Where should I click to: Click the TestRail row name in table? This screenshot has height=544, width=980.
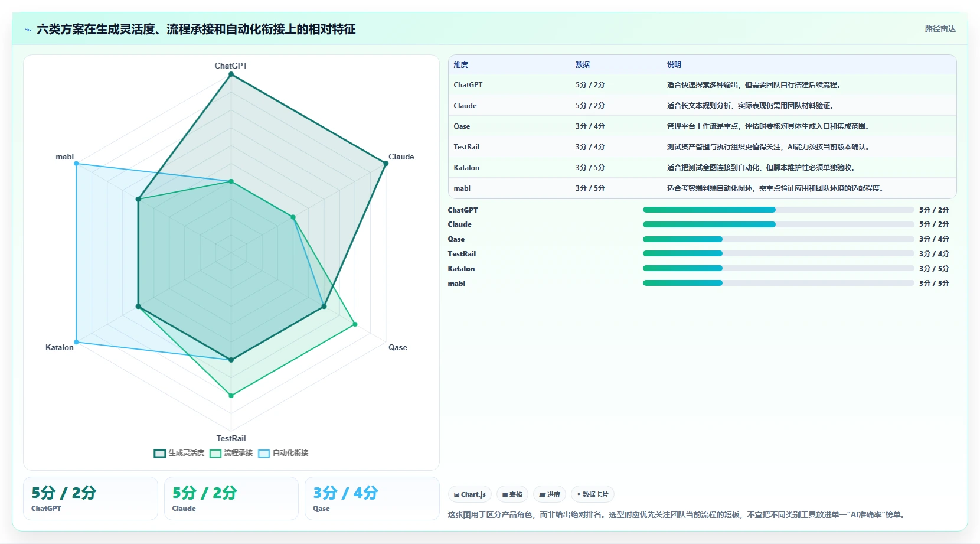(466, 147)
